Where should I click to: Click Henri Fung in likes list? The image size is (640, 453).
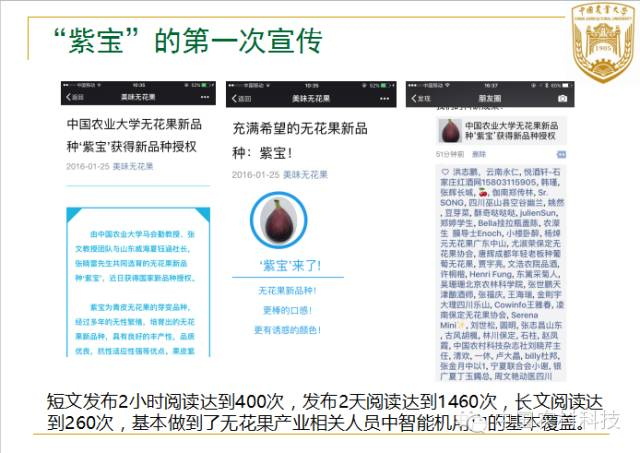point(491,274)
